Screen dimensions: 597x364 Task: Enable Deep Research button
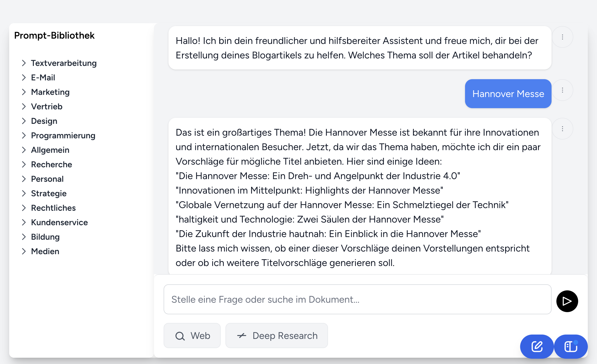[x=277, y=336]
